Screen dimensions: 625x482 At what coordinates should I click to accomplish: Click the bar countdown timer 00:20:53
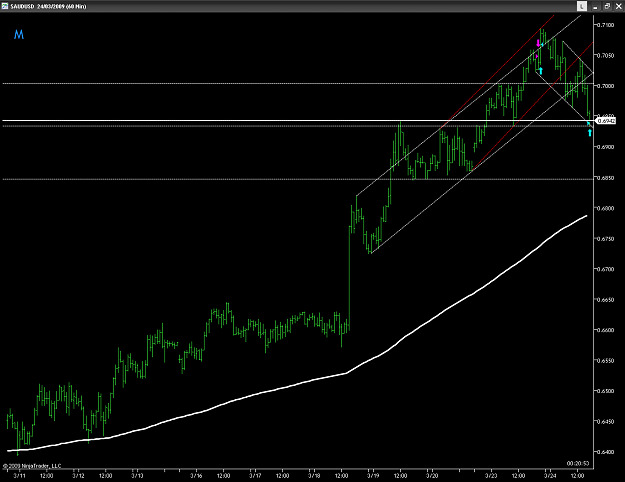pyautogui.click(x=578, y=463)
